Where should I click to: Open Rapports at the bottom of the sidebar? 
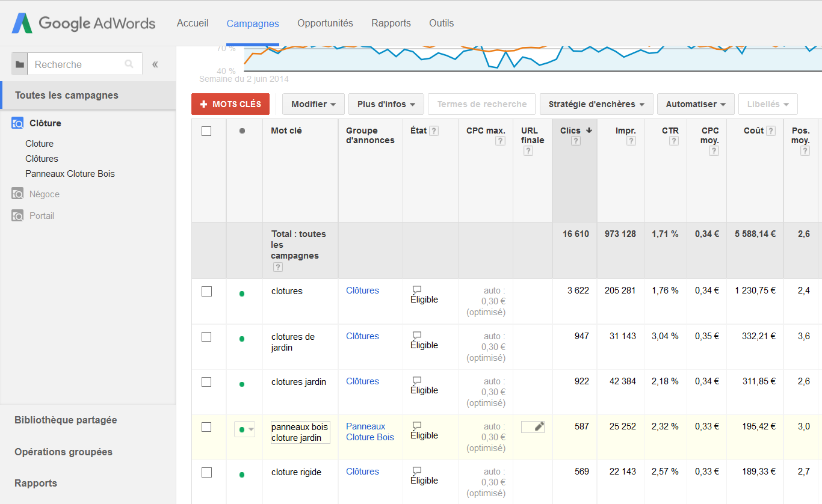click(36, 484)
